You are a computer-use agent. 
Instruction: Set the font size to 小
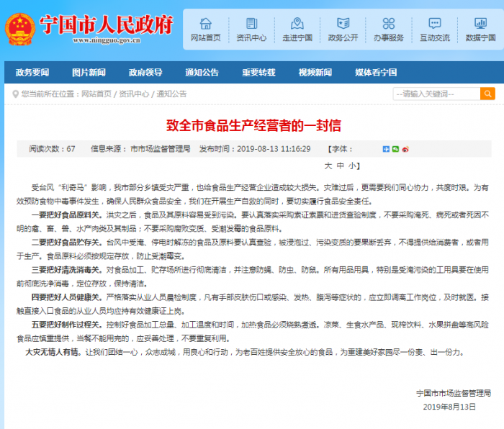coord(352,166)
